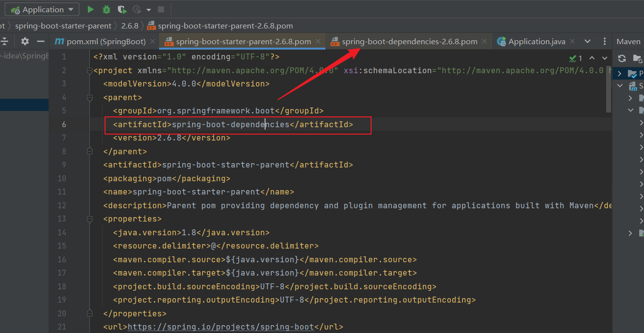Close spring-boot-starter-parent-2.6.8.pom tab
This screenshot has height=333, width=644.
[x=318, y=42]
